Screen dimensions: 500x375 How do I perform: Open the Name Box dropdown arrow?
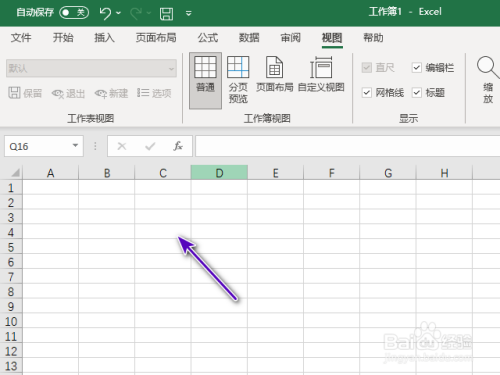tap(75, 145)
